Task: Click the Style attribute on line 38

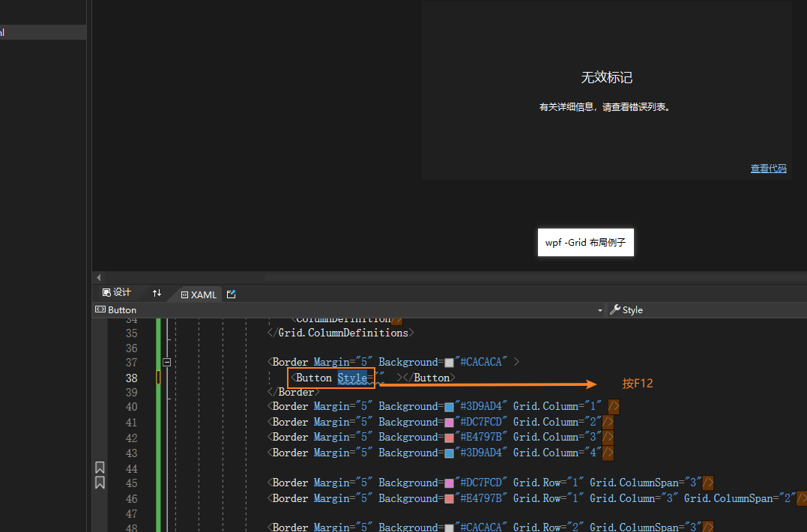Action: [x=352, y=378]
